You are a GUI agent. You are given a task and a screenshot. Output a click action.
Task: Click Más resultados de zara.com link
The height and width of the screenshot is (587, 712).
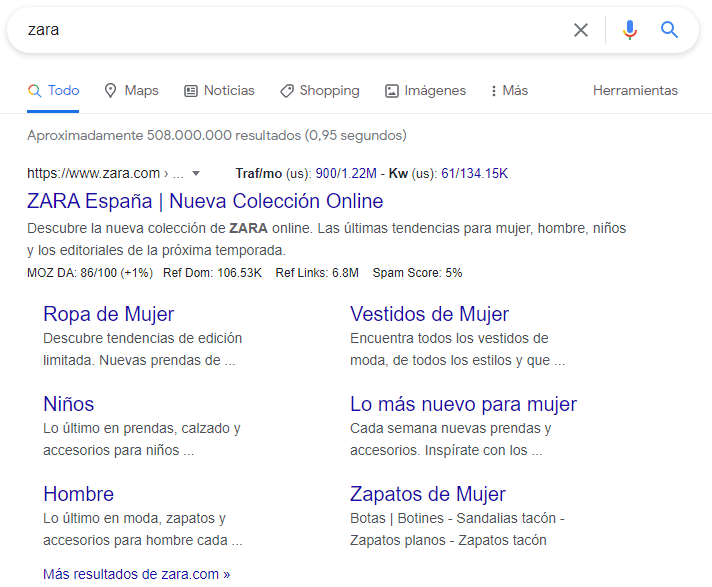coord(137,574)
